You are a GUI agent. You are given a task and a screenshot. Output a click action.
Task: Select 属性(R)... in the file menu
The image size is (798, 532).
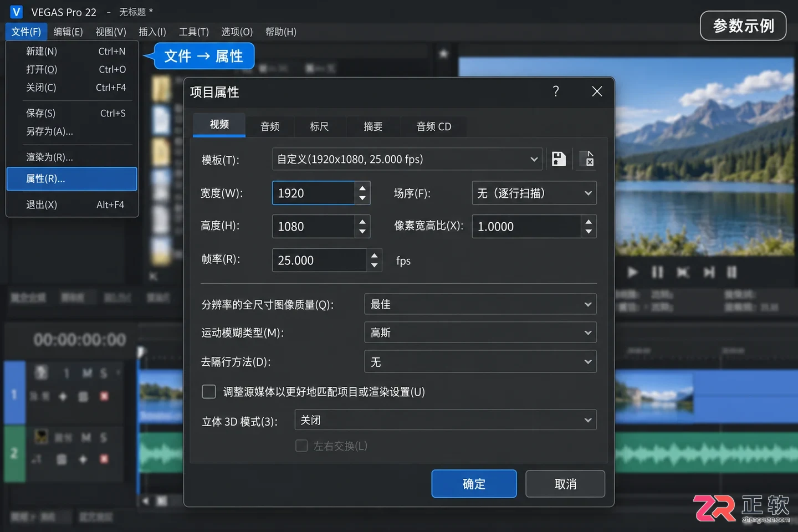coord(72,178)
